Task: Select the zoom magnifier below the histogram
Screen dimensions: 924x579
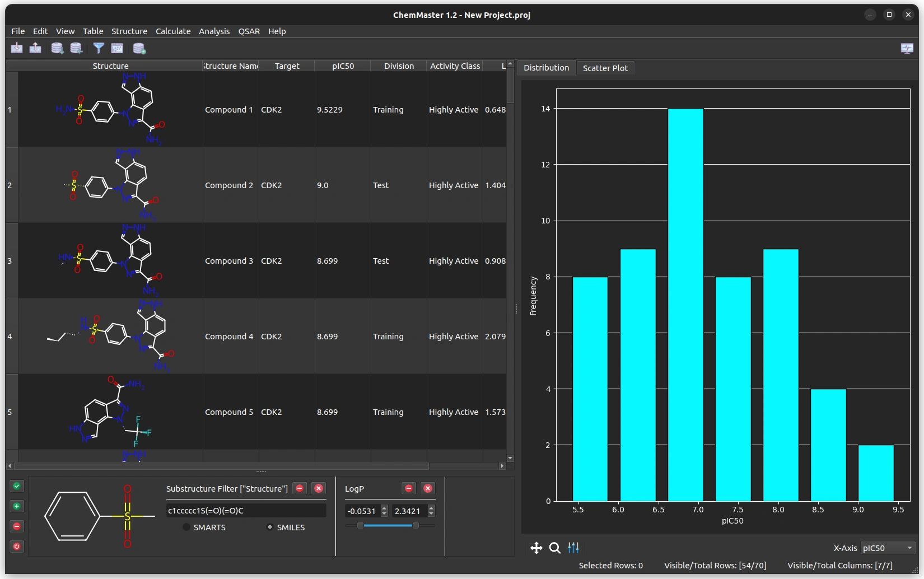Action: pyautogui.click(x=554, y=548)
